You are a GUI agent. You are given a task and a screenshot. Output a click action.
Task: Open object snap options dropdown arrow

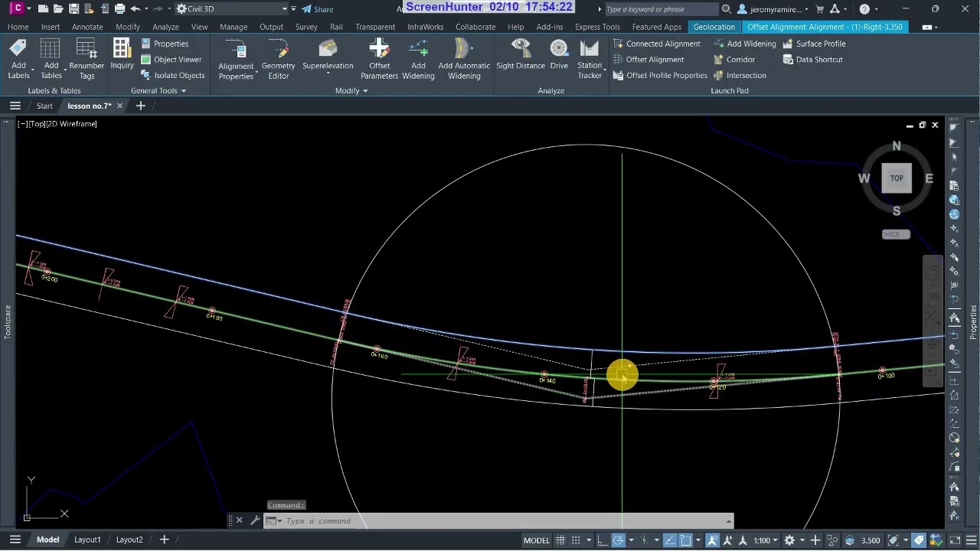point(697,540)
